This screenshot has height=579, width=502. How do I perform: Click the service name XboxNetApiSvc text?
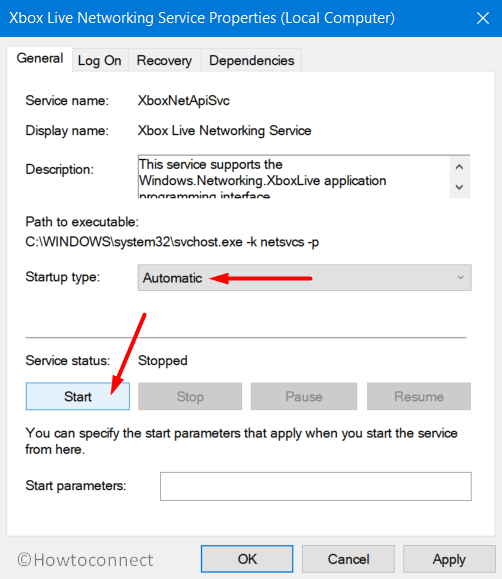(184, 101)
